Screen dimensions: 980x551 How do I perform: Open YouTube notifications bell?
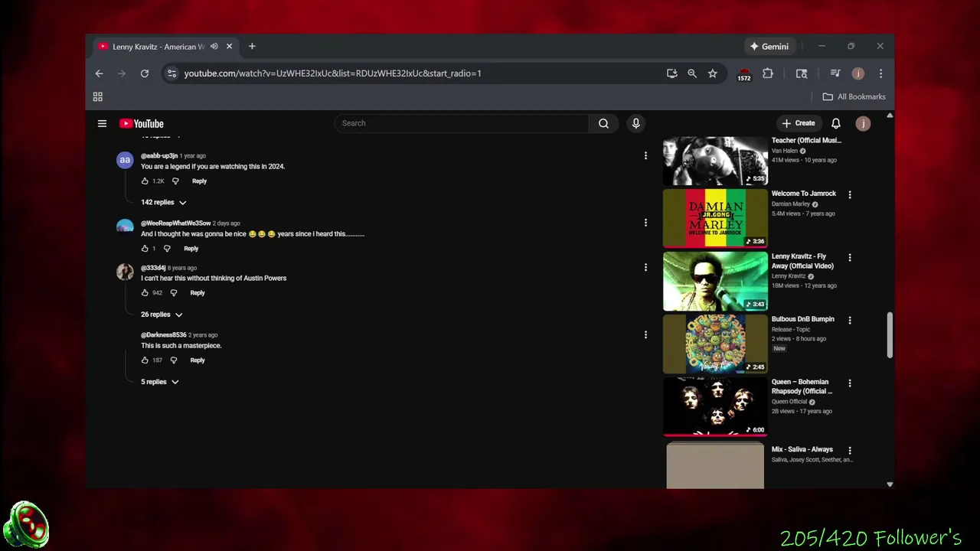coord(836,123)
